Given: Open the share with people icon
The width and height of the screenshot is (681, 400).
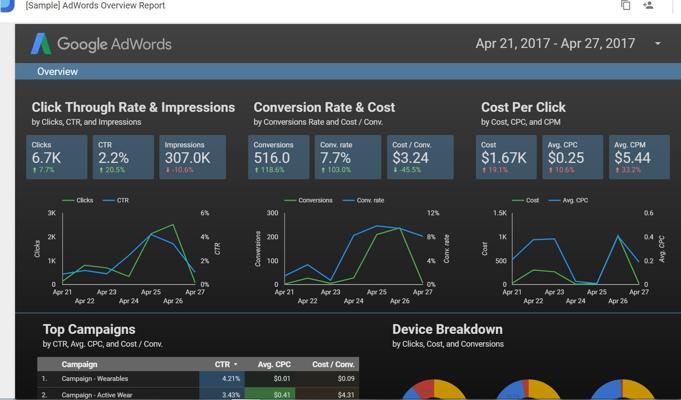Looking at the screenshot, I should coord(648,5).
